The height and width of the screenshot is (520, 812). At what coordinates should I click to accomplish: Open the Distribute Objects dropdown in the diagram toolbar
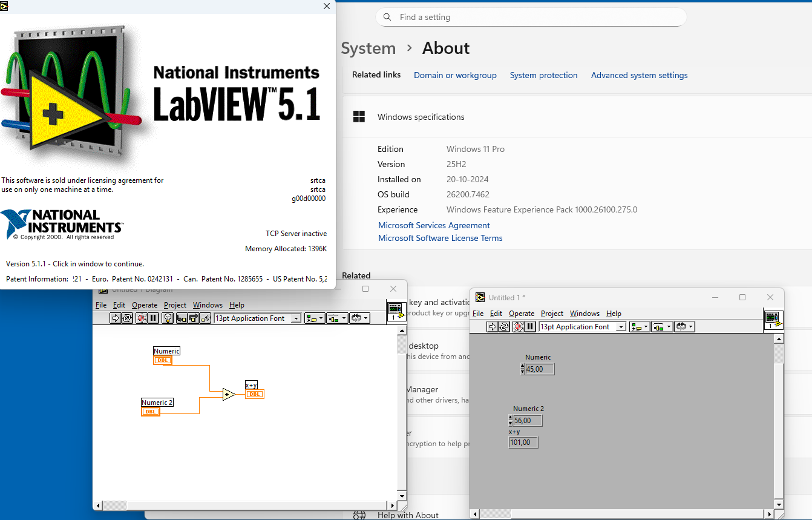[337, 318]
